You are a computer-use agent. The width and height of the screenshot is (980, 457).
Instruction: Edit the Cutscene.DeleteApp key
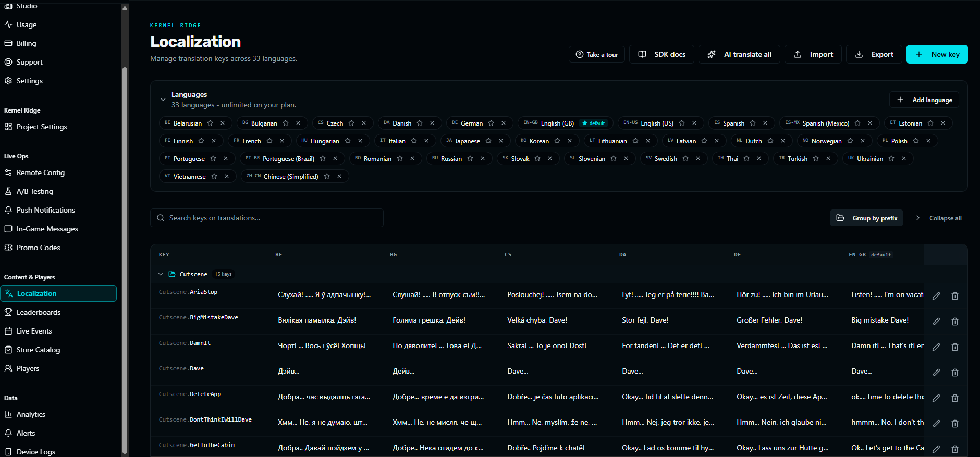pyautogui.click(x=936, y=398)
